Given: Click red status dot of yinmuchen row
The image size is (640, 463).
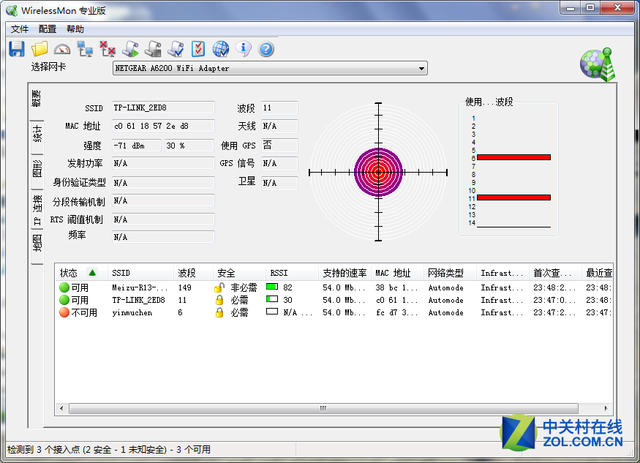Looking at the screenshot, I should click(x=64, y=312).
